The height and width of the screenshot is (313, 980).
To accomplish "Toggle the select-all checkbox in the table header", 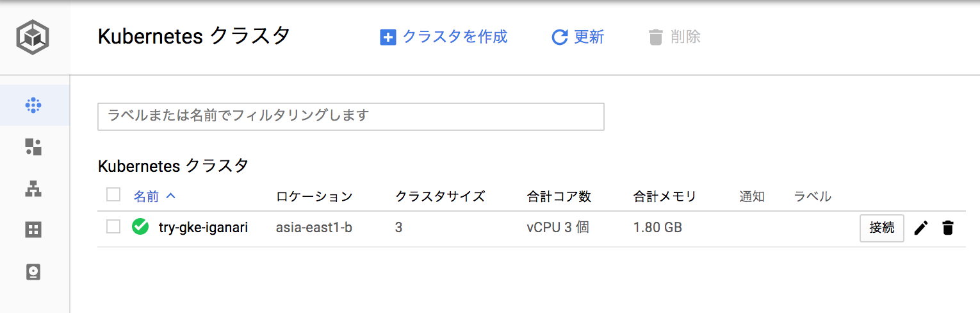I will (x=113, y=194).
